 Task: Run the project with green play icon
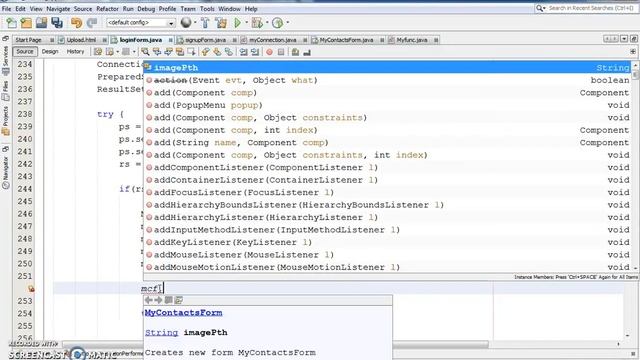tap(237, 23)
